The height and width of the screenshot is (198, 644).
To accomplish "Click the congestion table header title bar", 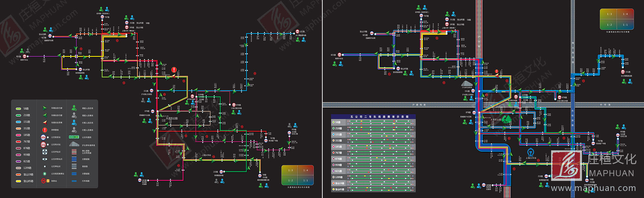I will [373, 117].
